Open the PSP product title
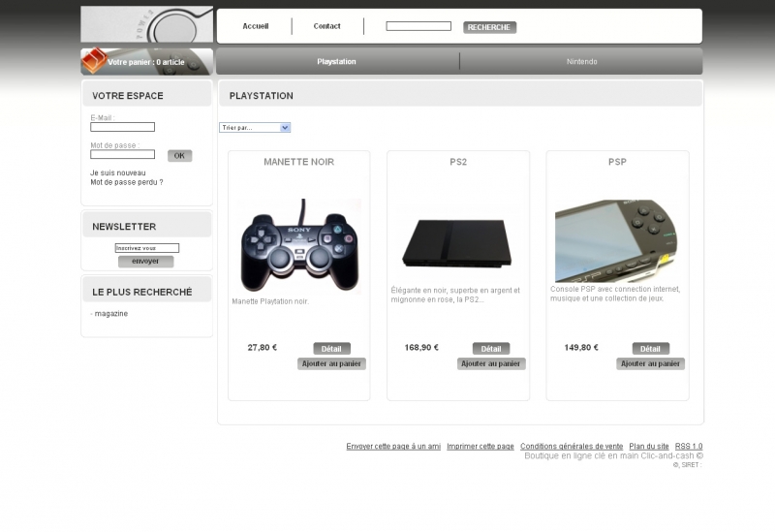 click(x=617, y=162)
